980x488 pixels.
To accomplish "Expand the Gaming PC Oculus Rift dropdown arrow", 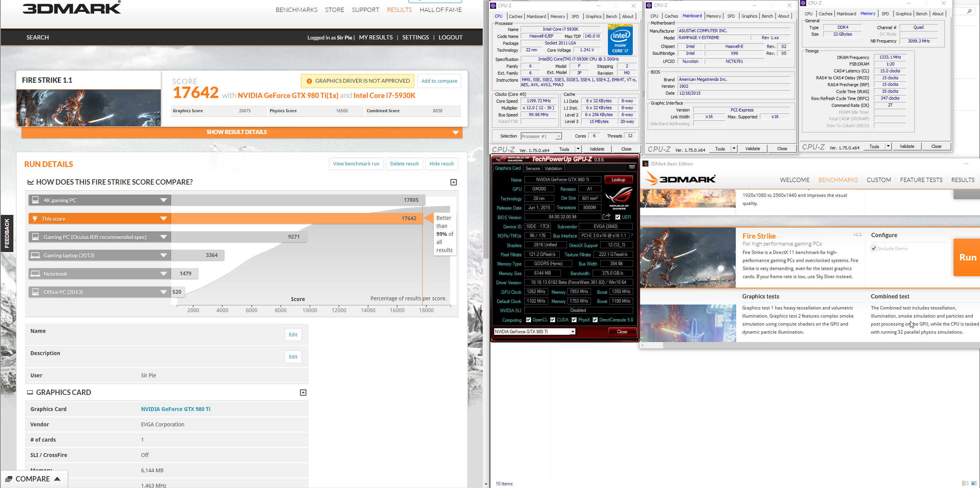I will point(163,237).
